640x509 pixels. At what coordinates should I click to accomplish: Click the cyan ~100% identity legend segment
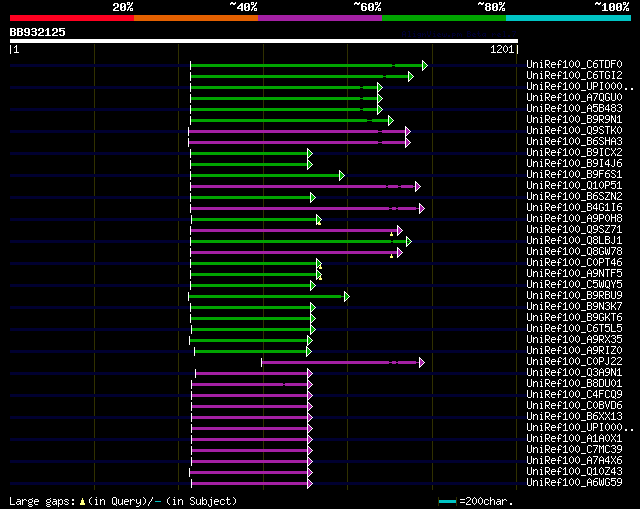click(569, 18)
